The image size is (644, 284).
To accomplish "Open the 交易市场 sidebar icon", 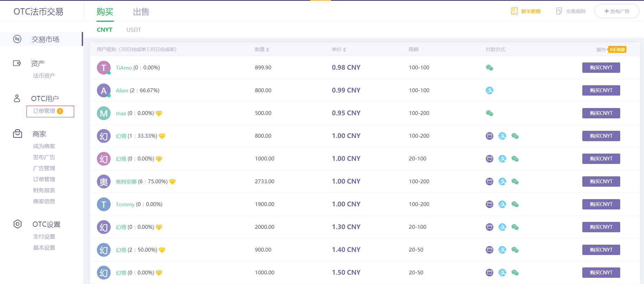I will 17,39.
